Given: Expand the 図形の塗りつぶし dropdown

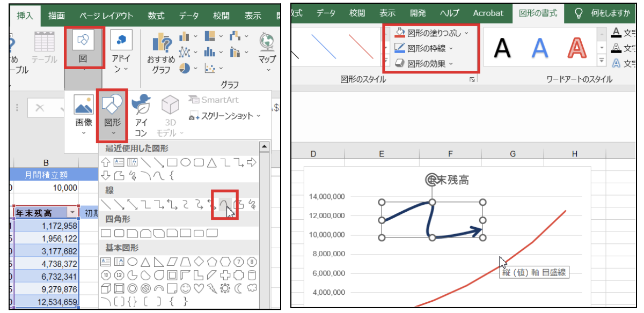Looking at the screenshot, I should click(466, 33).
